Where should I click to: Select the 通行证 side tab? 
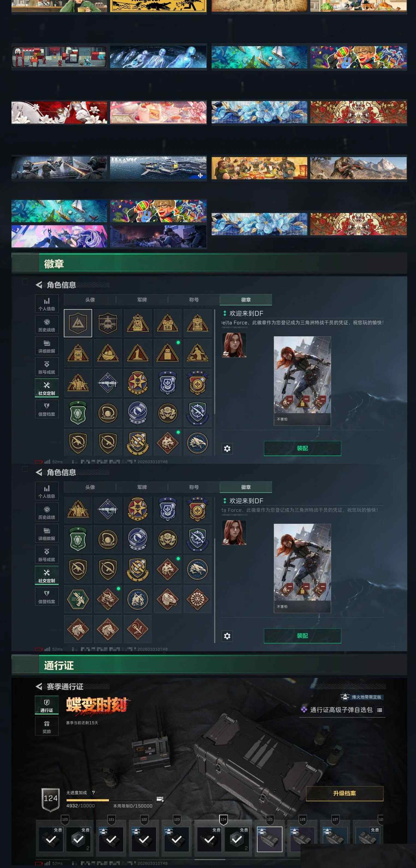click(x=46, y=705)
